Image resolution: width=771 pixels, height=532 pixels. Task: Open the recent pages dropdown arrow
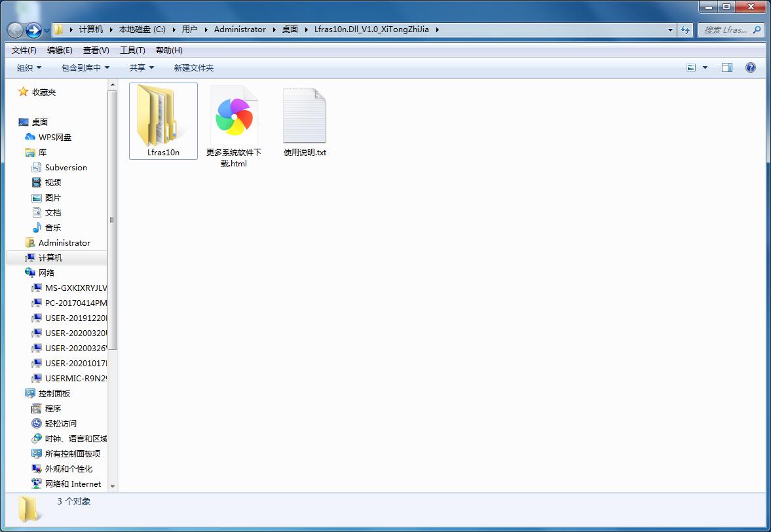coord(47,31)
